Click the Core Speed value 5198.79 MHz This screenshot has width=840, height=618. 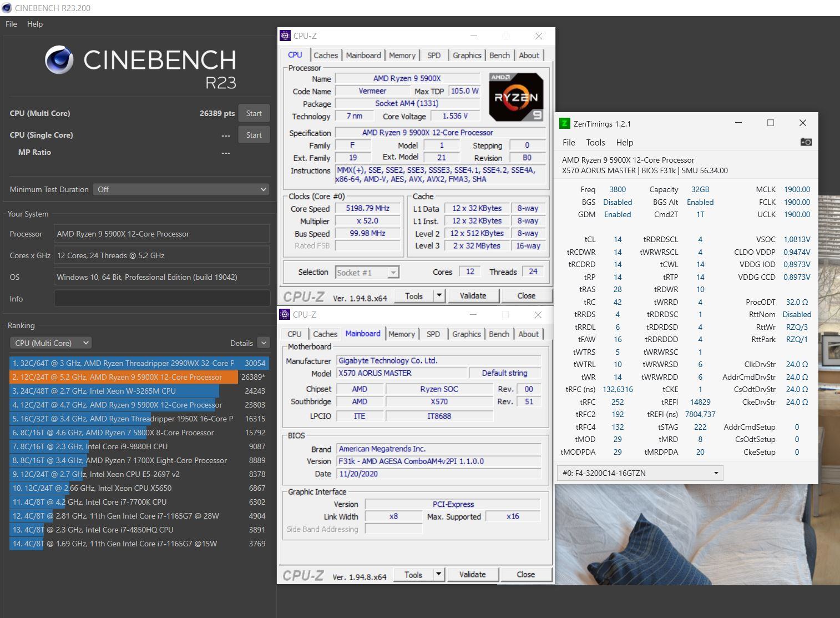click(367, 209)
